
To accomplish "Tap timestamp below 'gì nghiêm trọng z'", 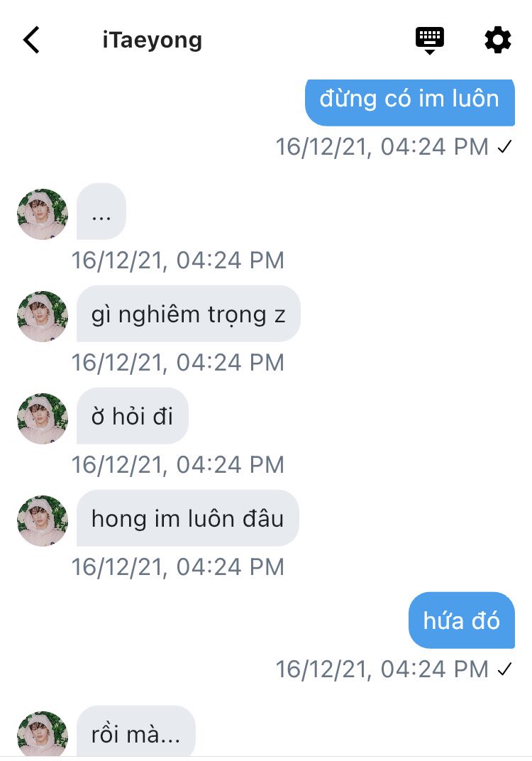I will 178,363.
